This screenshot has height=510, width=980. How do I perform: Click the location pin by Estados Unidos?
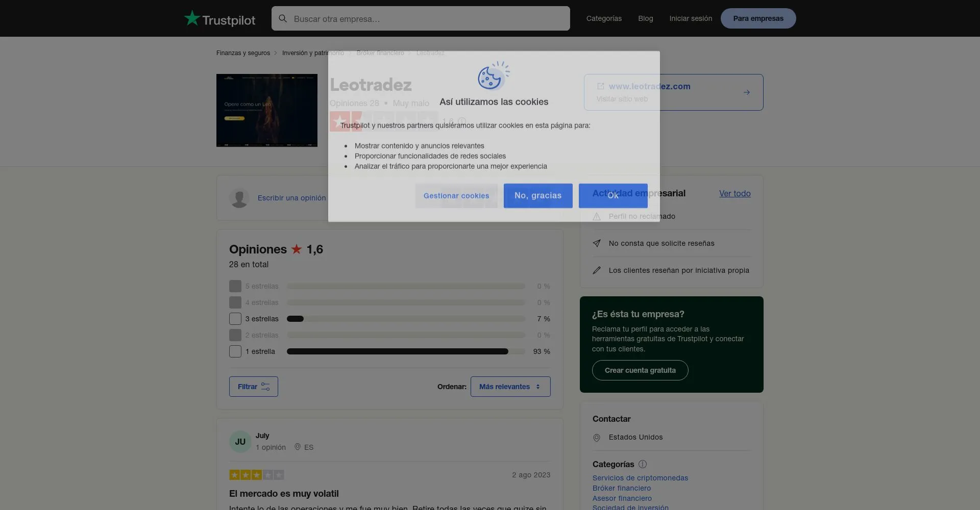[x=597, y=438]
